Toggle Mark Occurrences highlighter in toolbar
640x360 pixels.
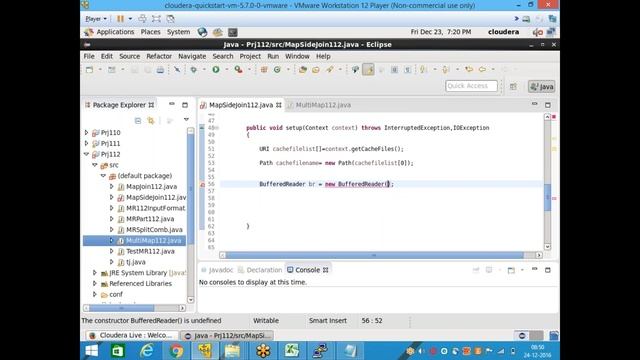(368, 70)
